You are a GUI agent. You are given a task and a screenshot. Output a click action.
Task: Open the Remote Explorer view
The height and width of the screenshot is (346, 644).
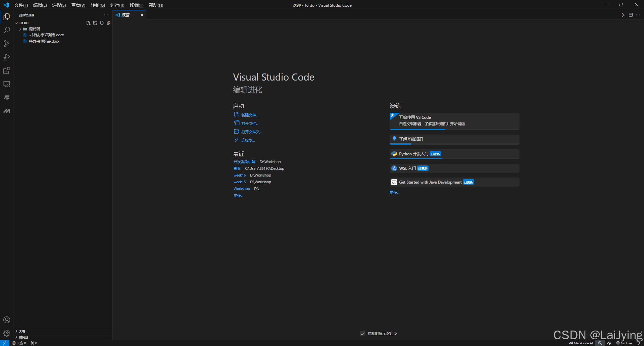[x=7, y=84]
